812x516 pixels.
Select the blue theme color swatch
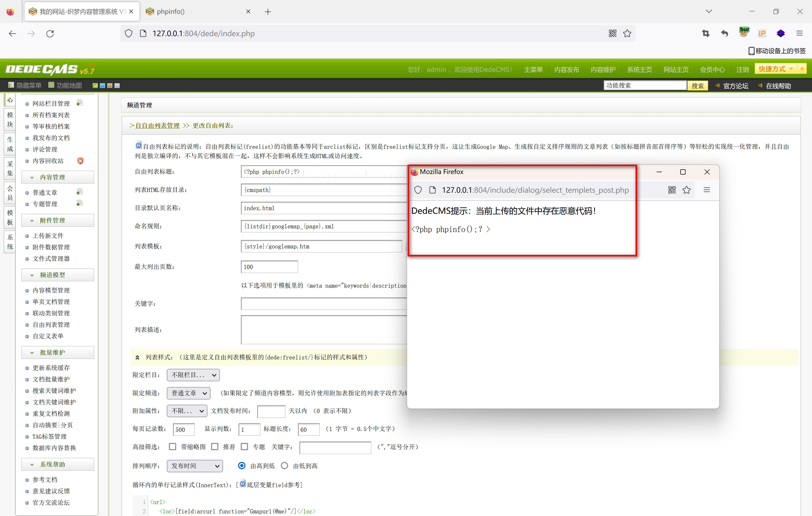tap(103, 86)
